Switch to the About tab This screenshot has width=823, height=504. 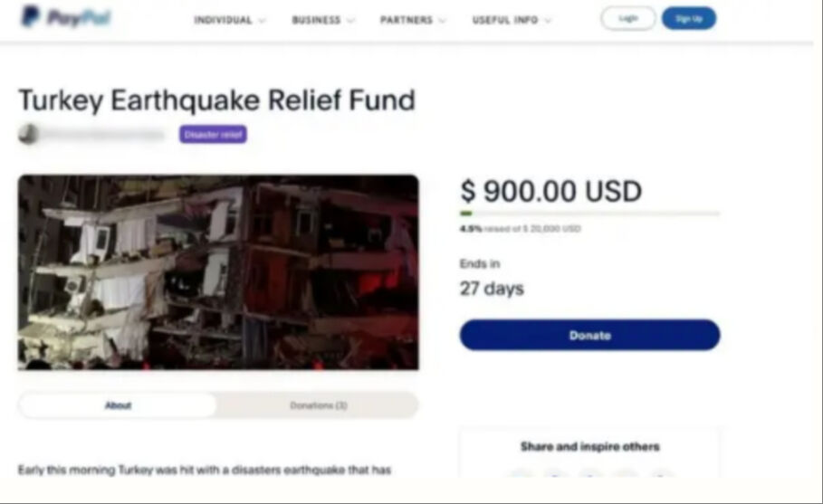tap(118, 404)
